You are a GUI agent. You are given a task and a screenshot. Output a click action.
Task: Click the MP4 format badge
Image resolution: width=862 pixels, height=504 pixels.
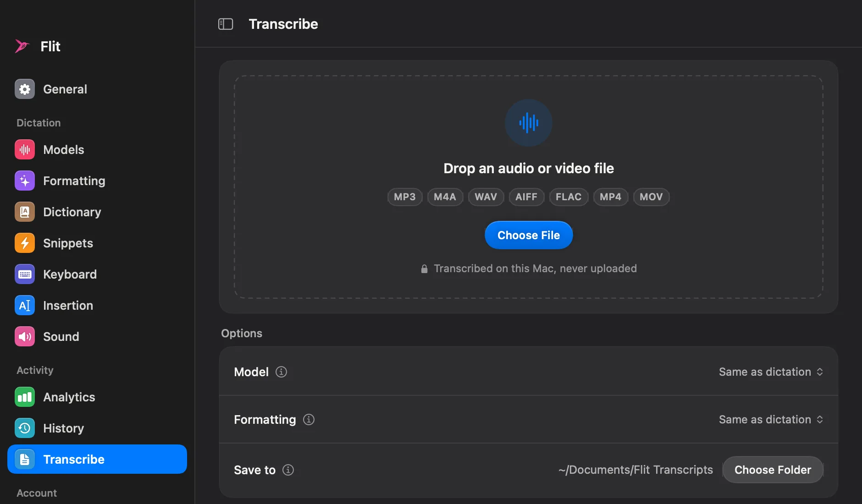pyautogui.click(x=611, y=197)
